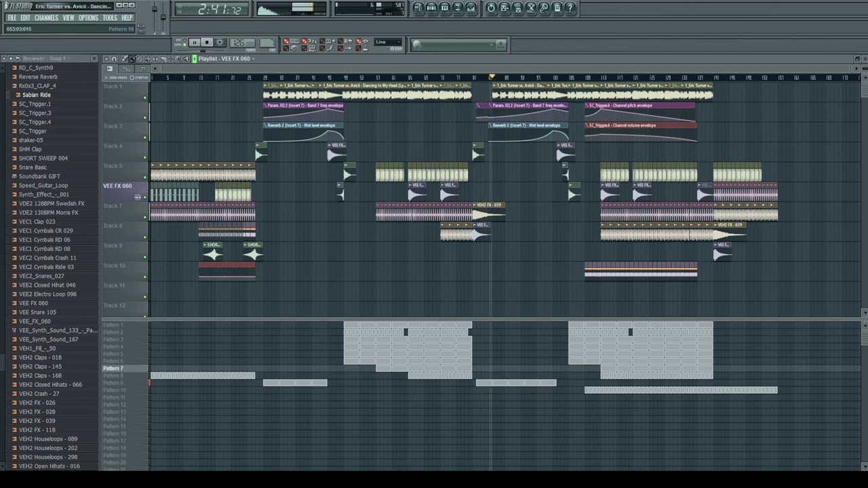Open the OPTIONS menu
Viewport: 868px width, 488px height.
(x=88, y=18)
